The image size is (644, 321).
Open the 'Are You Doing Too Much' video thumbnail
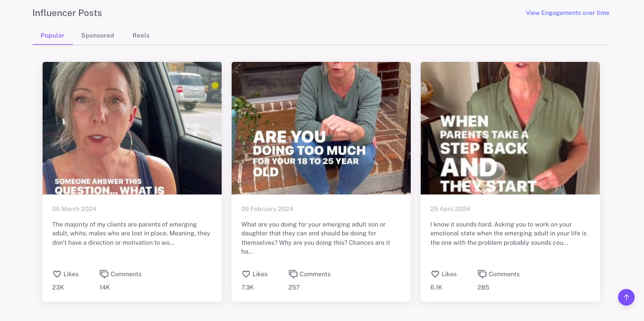321,128
